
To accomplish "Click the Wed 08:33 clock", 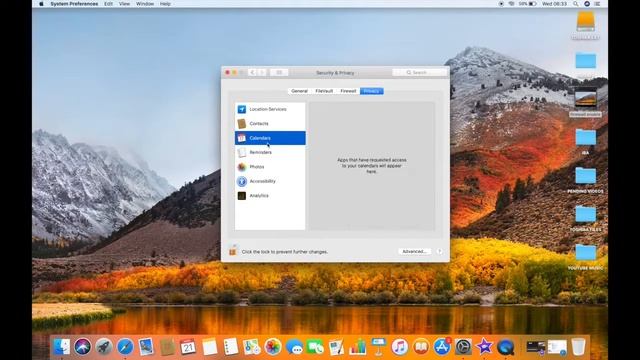I will [x=554, y=4].
